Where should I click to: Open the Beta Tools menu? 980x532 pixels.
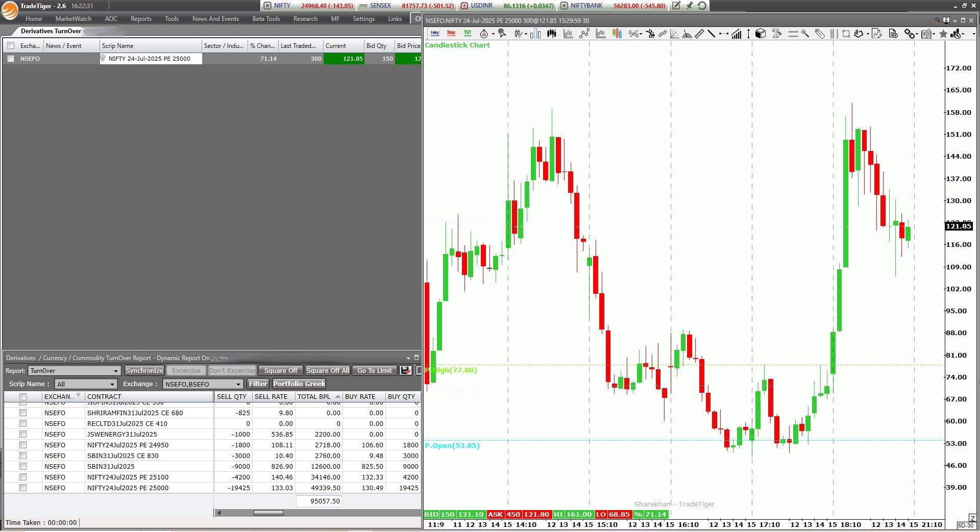click(266, 19)
